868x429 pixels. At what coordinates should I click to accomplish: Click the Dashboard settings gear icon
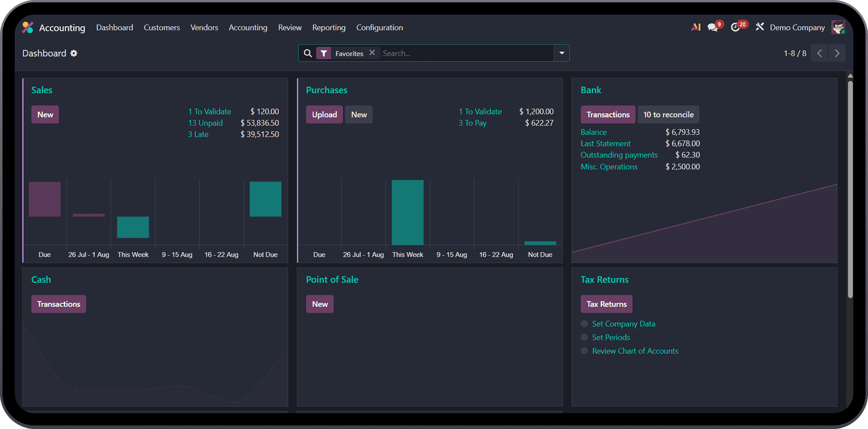tap(74, 53)
